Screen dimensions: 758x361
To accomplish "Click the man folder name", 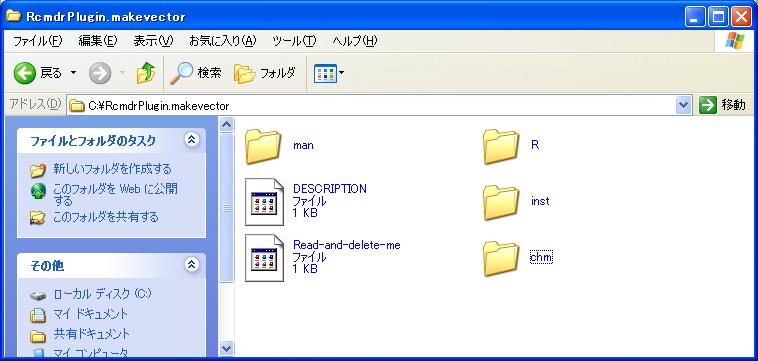I will (x=303, y=145).
